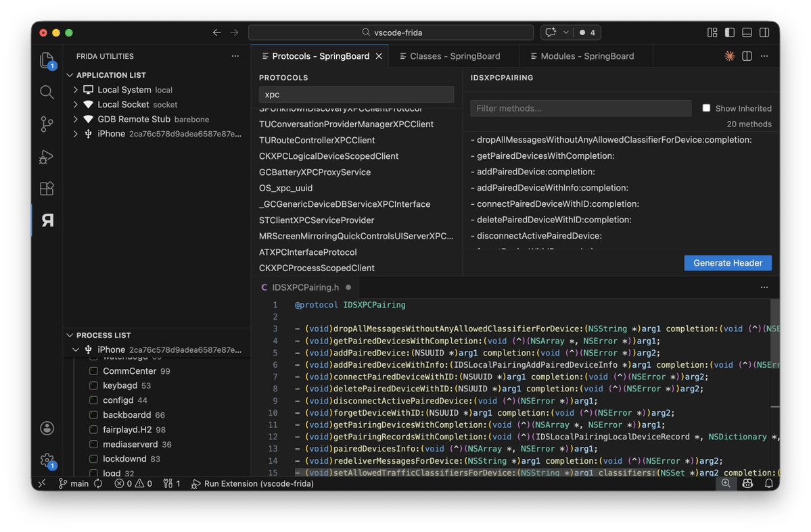Click the Split Editor icon
The image size is (811, 532).
pos(746,56)
